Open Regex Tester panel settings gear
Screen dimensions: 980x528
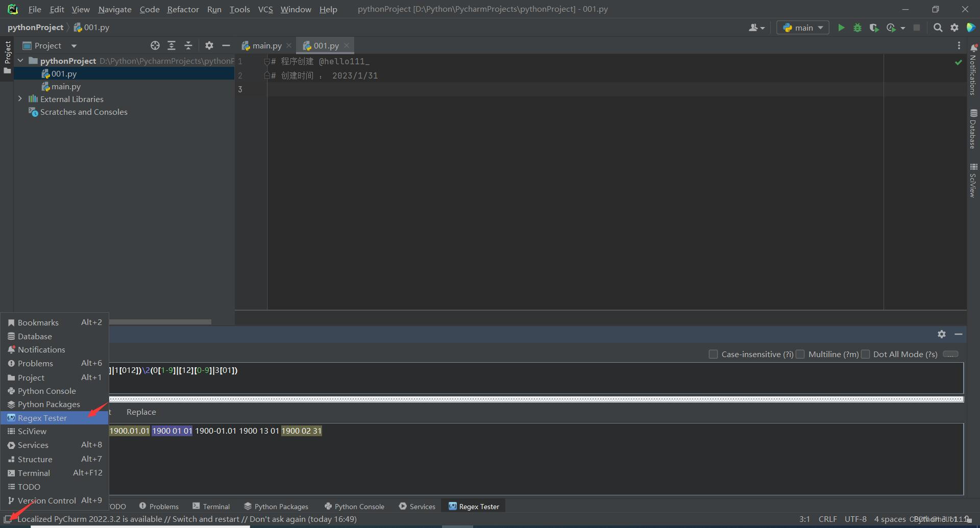(x=942, y=334)
